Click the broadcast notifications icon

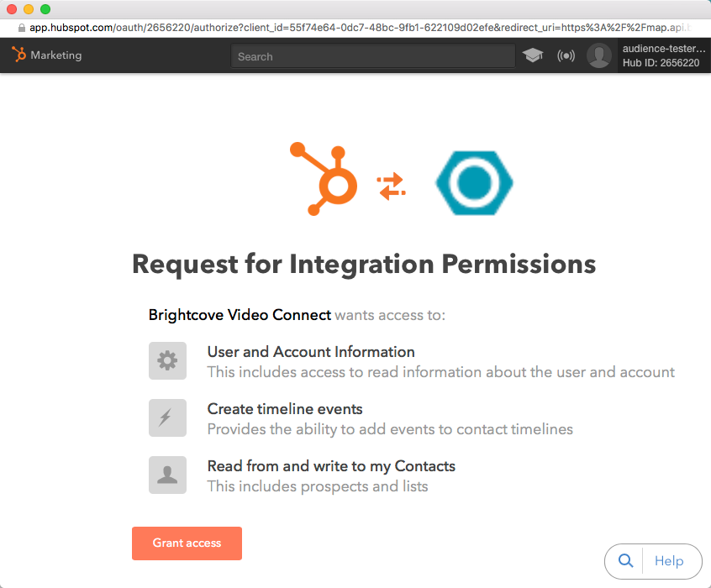[x=566, y=56]
